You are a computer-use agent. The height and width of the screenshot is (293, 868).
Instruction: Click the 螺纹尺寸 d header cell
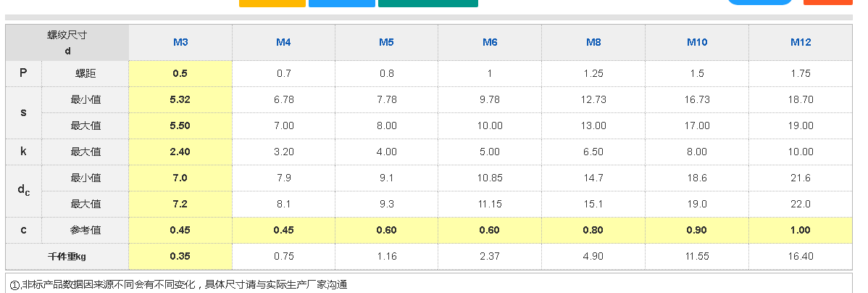(x=67, y=43)
